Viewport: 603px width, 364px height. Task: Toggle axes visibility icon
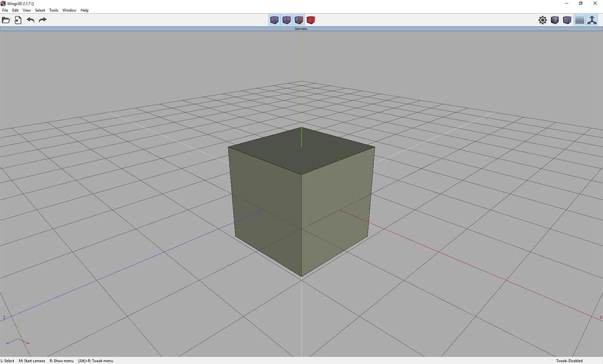591,20
